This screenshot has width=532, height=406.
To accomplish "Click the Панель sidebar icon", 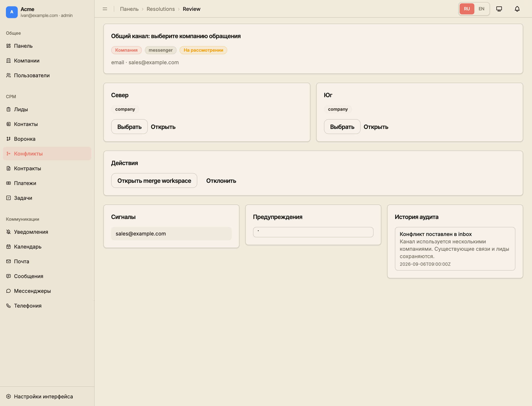I will pyautogui.click(x=8, y=46).
